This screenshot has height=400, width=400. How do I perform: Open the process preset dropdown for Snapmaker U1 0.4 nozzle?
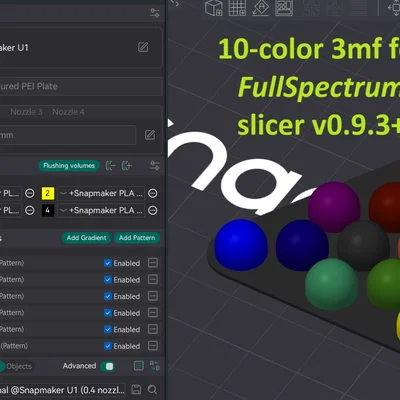pos(63,390)
